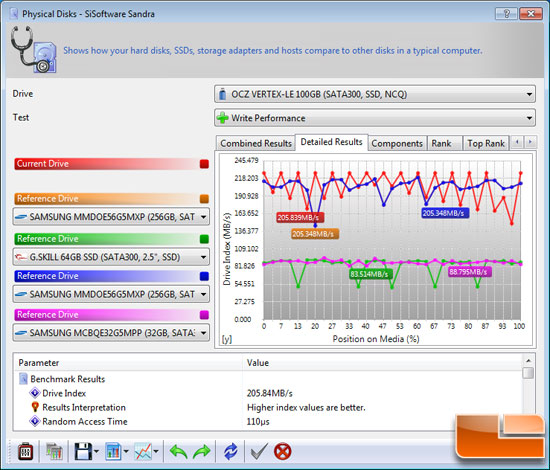Switch to the Combined Results tab
Viewport: 550px width, 470px height.
pos(256,143)
